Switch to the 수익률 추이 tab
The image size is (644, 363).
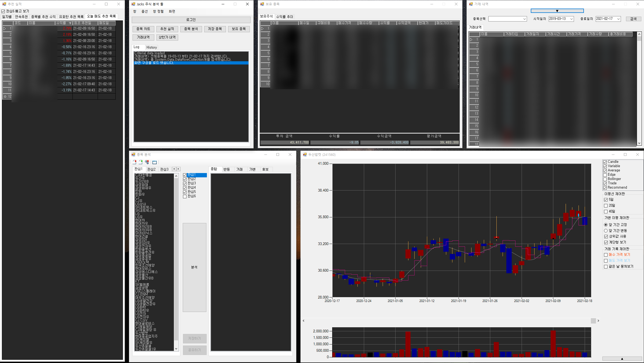coord(285,17)
